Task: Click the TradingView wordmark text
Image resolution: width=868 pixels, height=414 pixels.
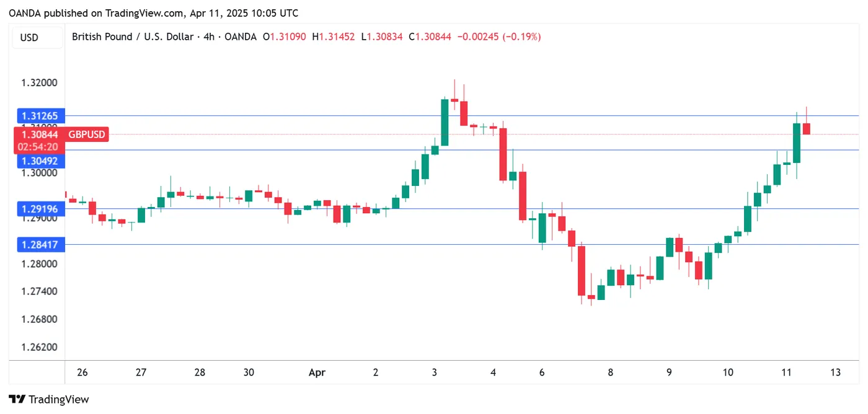Action: [59, 400]
